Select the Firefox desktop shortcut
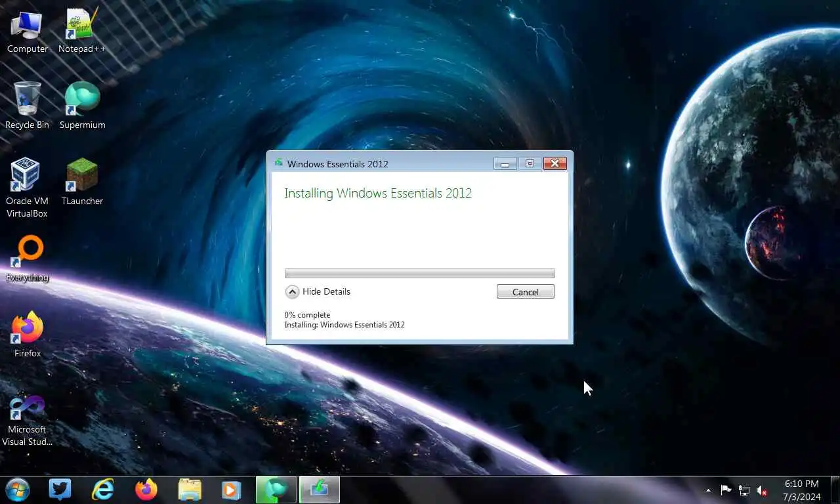The width and height of the screenshot is (840, 504). pyautogui.click(x=27, y=335)
